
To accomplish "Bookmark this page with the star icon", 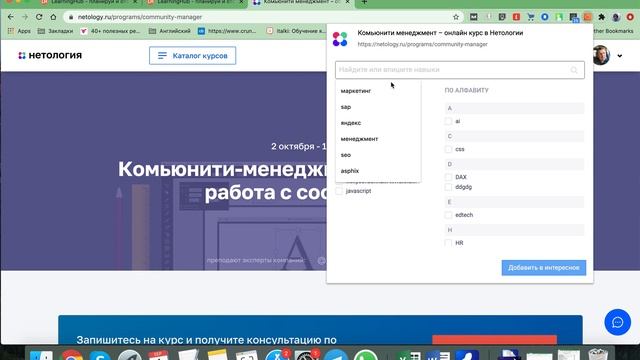I will coord(456,17).
